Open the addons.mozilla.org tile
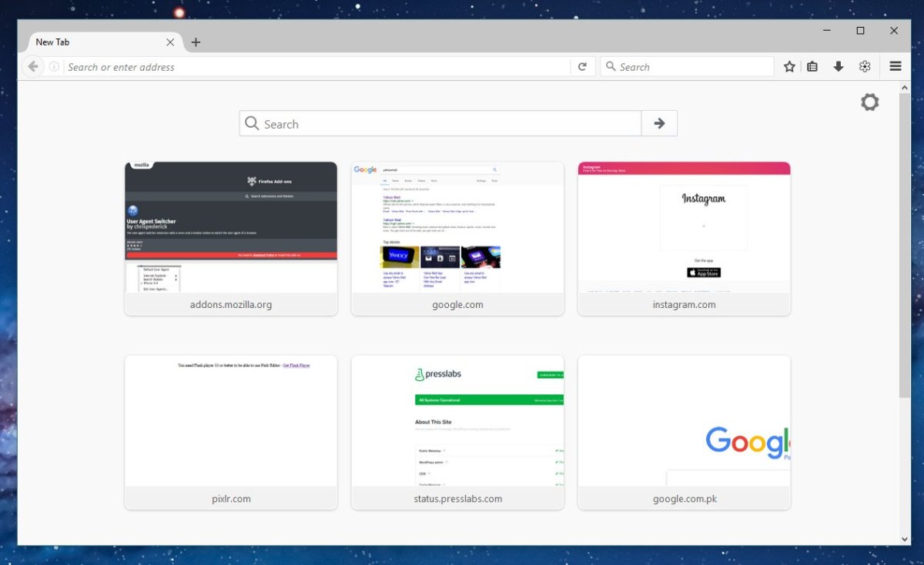The height and width of the screenshot is (565, 924). (231, 239)
